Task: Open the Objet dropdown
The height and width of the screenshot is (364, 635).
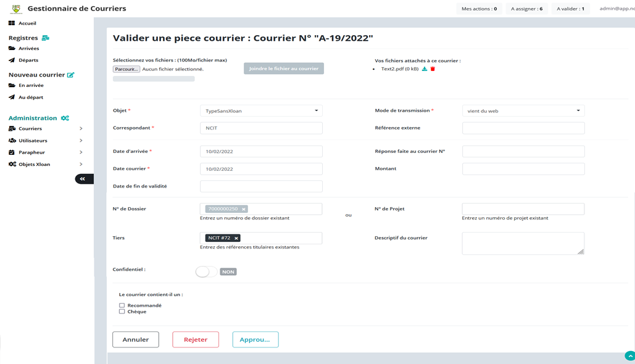Action: (261, 111)
